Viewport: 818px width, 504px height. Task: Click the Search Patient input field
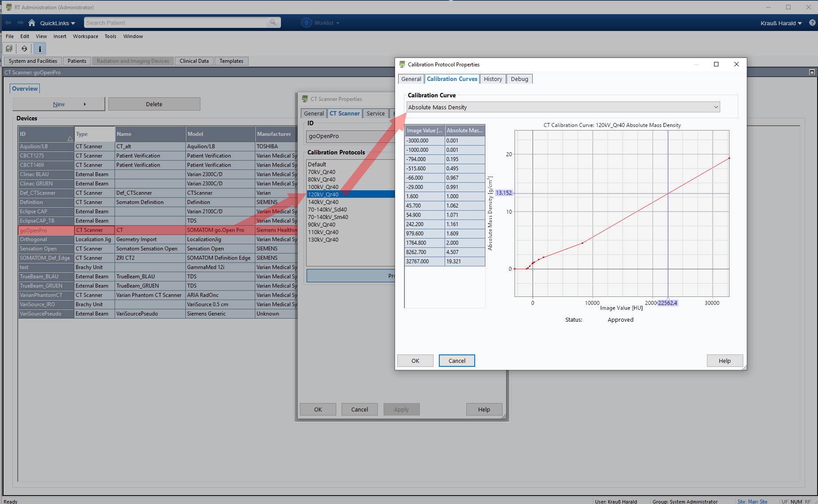(177, 23)
